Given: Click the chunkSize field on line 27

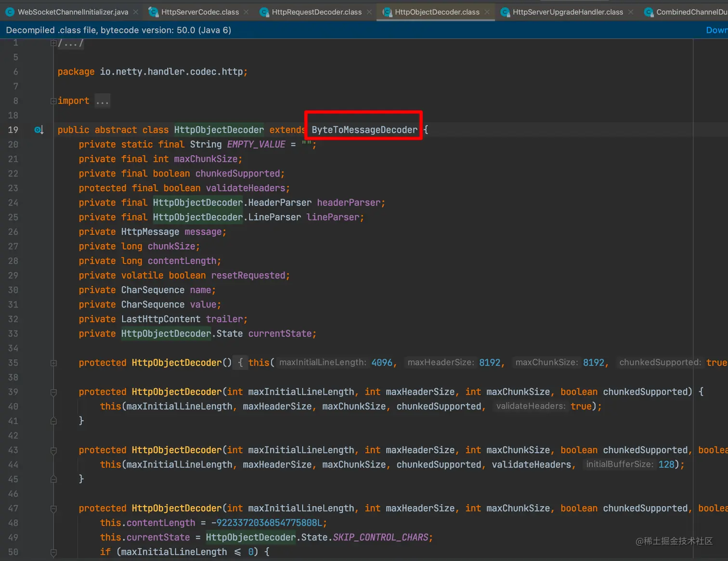Looking at the screenshot, I should pos(171,246).
